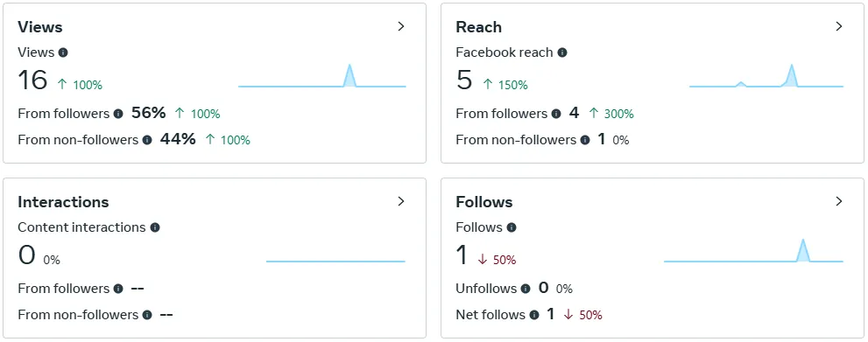
Task: Click the info icon beside Facebook reach
Action: 562,52
